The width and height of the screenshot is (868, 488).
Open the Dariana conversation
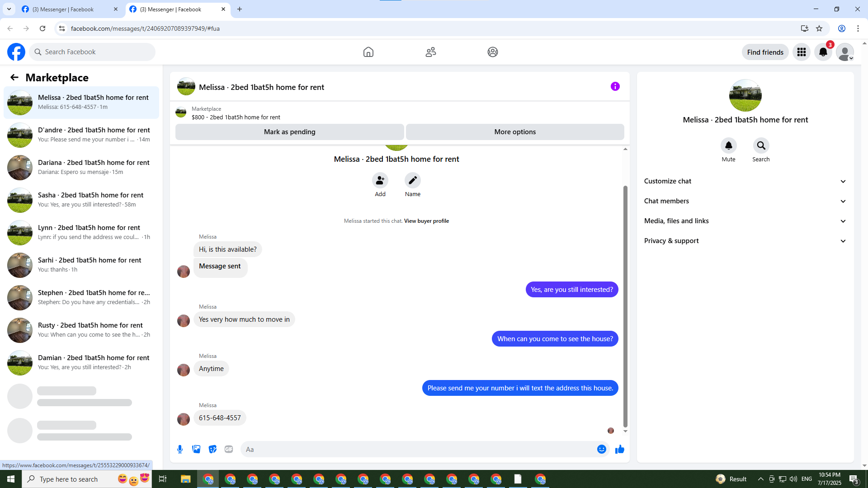(81, 168)
